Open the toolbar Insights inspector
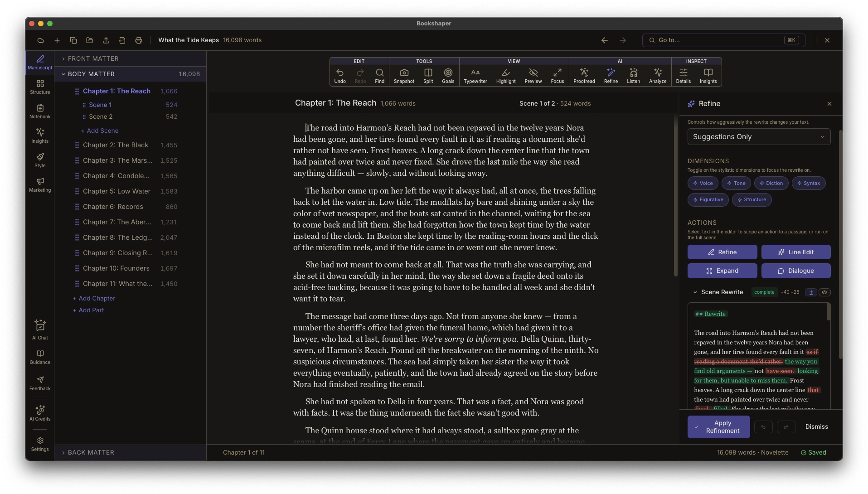 point(708,76)
